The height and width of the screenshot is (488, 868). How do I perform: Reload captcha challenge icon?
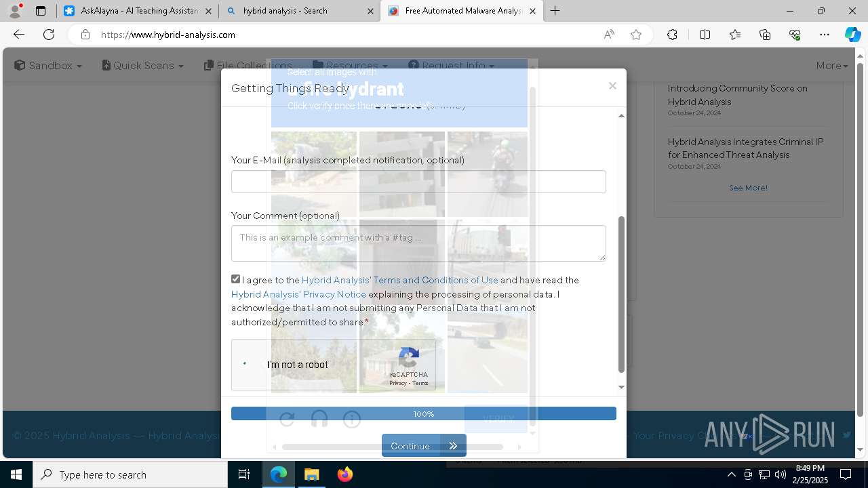[287, 420]
